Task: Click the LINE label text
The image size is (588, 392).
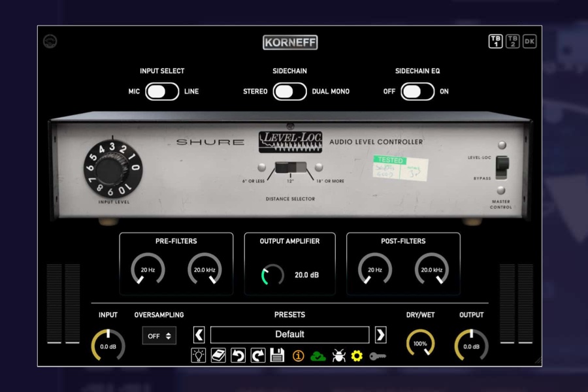Action: coord(191,91)
